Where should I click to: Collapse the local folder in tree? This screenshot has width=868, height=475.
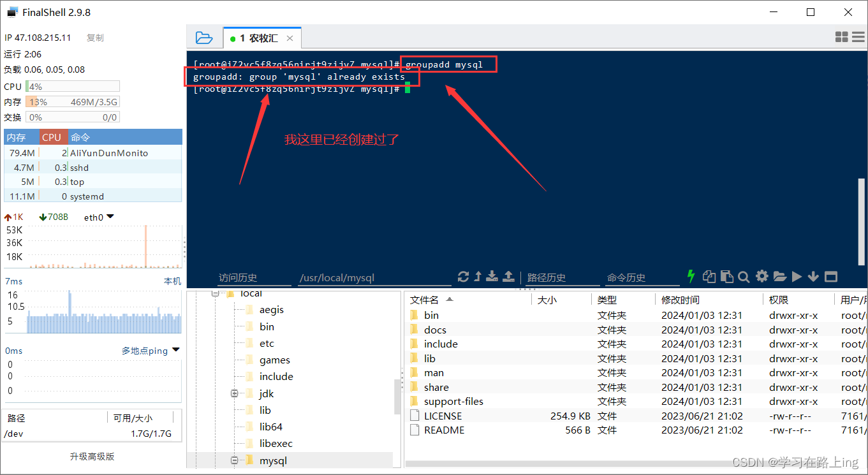point(215,293)
